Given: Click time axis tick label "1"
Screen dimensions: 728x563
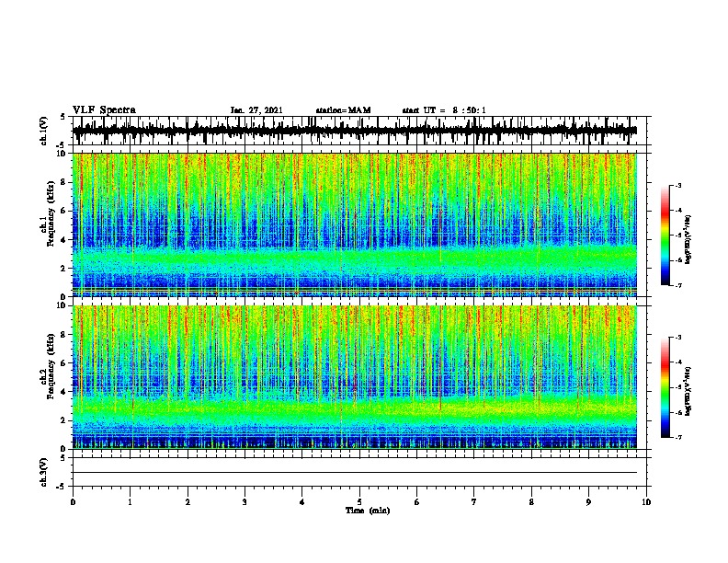Looking at the screenshot, I should 130,502.
